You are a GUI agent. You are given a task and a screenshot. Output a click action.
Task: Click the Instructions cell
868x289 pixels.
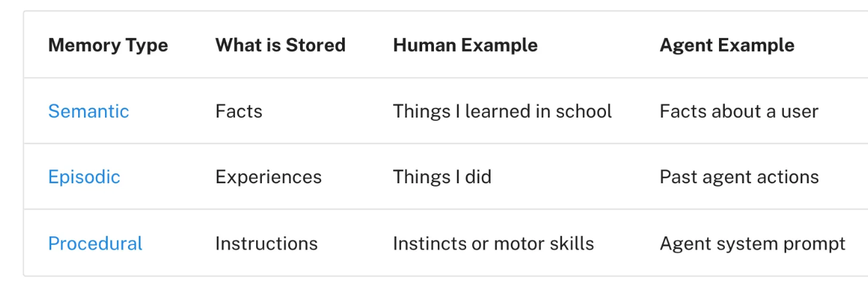pyautogui.click(x=267, y=243)
